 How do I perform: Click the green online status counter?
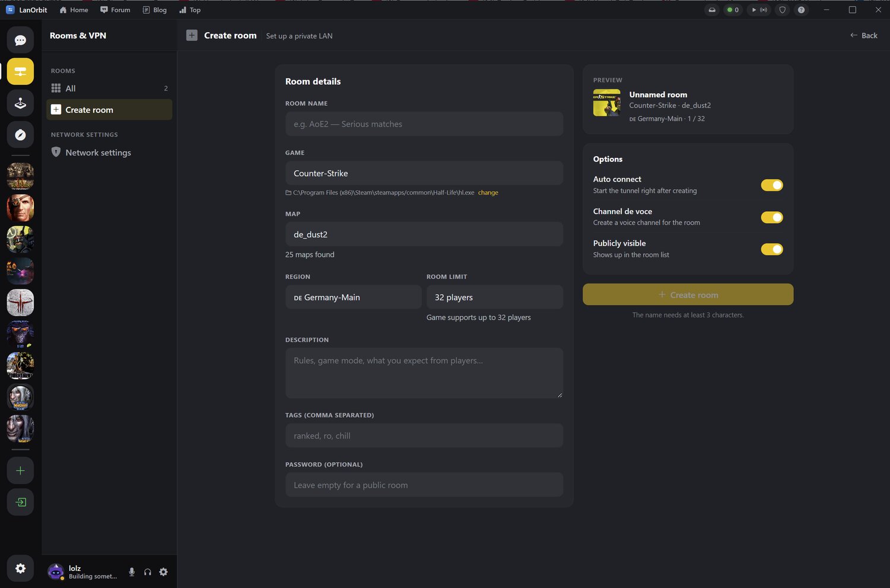[x=733, y=9]
